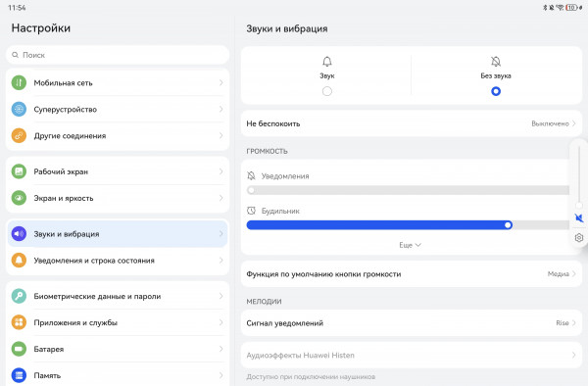Screen dimensions: 588x386
Task: Click on the Уведомления volume slider
Action: tap(408, 190)
